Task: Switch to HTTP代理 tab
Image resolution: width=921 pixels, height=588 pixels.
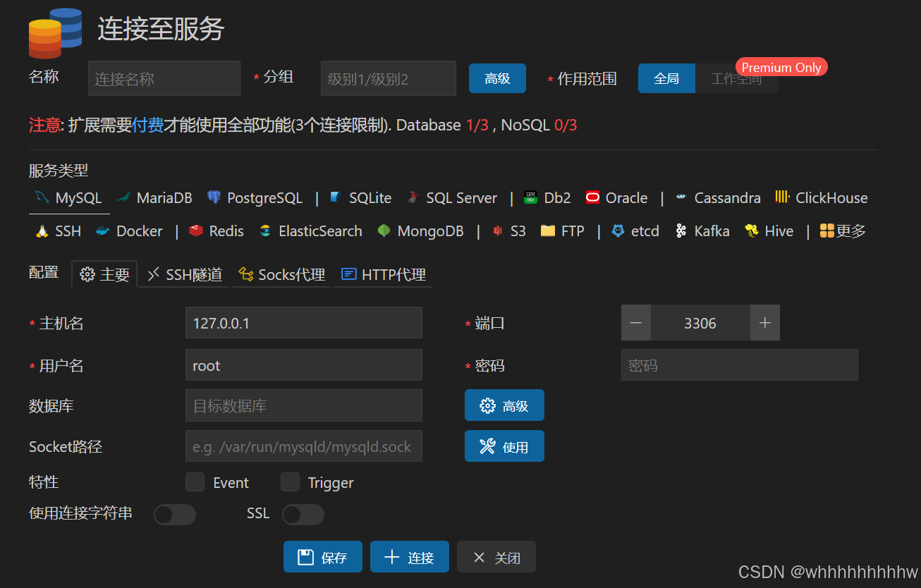Action: tap(383, 274)
